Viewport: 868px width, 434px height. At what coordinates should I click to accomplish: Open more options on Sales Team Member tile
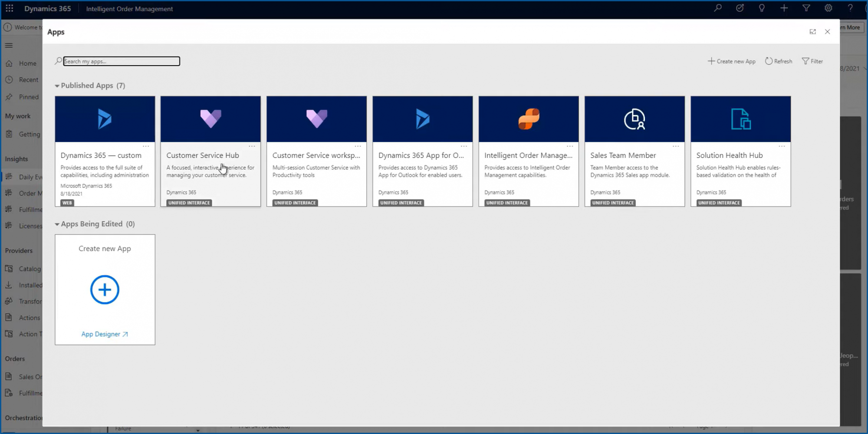[x=676, y=146]
